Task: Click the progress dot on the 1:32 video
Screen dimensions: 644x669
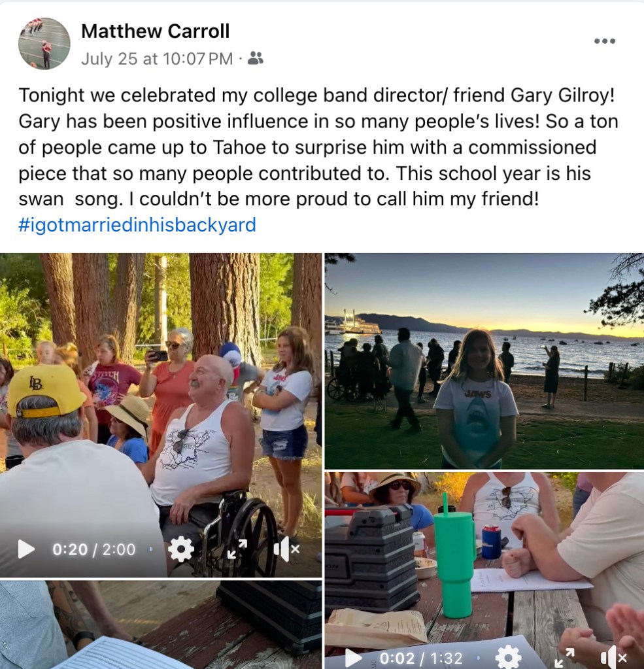Action: coord(478,658)
